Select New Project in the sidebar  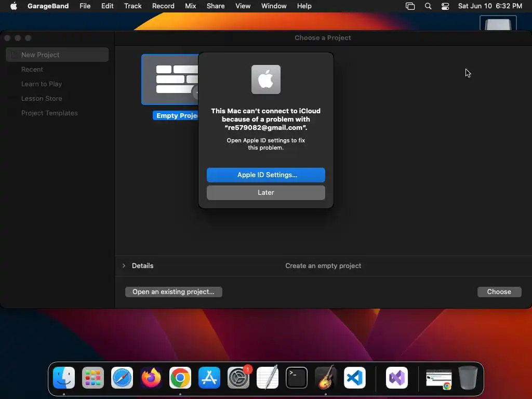(57, 55)
